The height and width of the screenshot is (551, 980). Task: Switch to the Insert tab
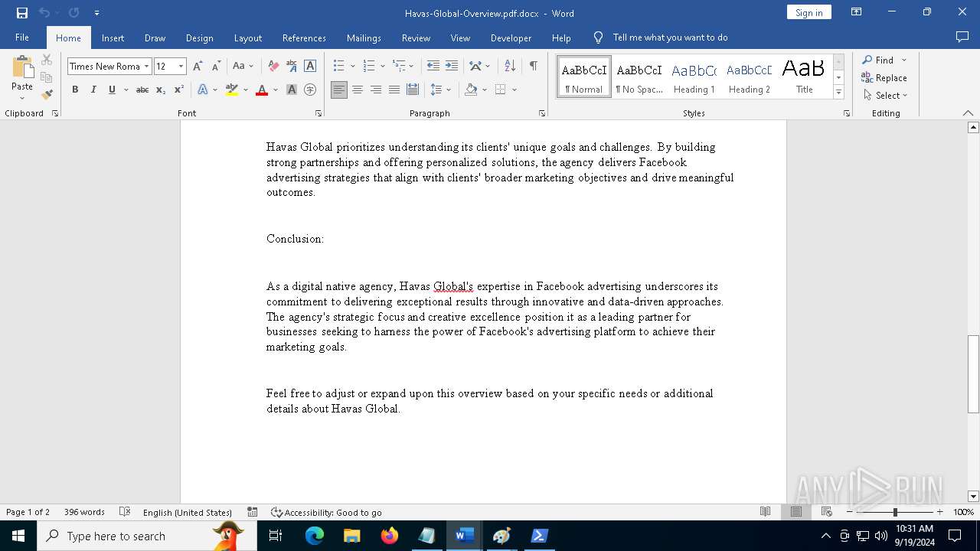click(113, 37)
